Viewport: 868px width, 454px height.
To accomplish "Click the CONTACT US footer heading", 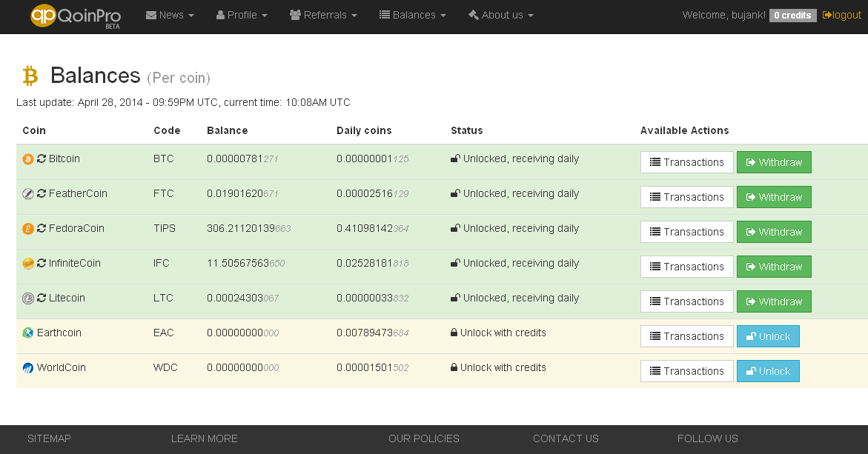I will (566, 439).
